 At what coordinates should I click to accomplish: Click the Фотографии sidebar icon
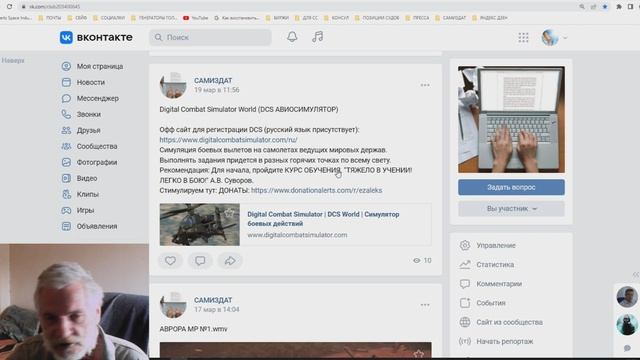[x=66, y=162]
